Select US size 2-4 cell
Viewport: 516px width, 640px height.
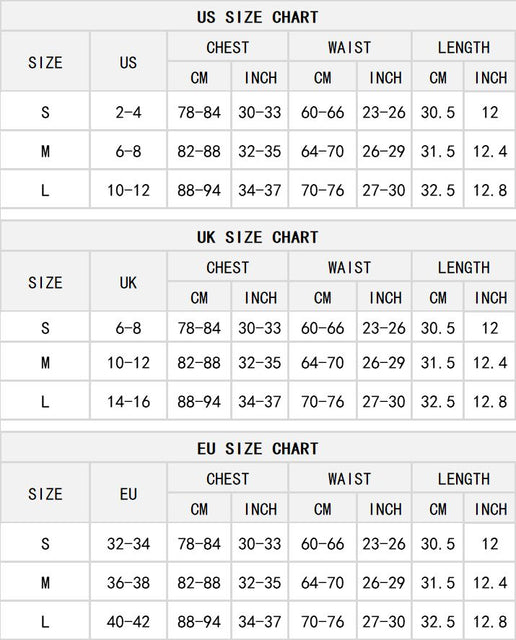(128, 112)
